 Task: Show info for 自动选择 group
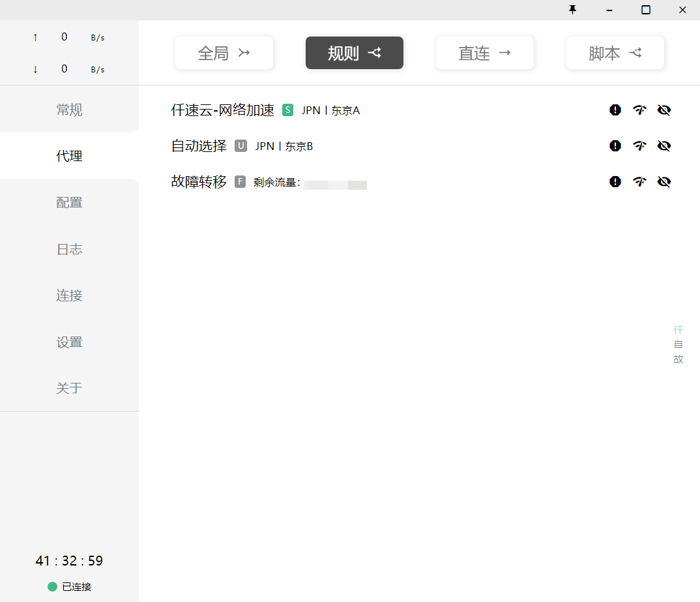pyautogui.click(x=615, y=146)
